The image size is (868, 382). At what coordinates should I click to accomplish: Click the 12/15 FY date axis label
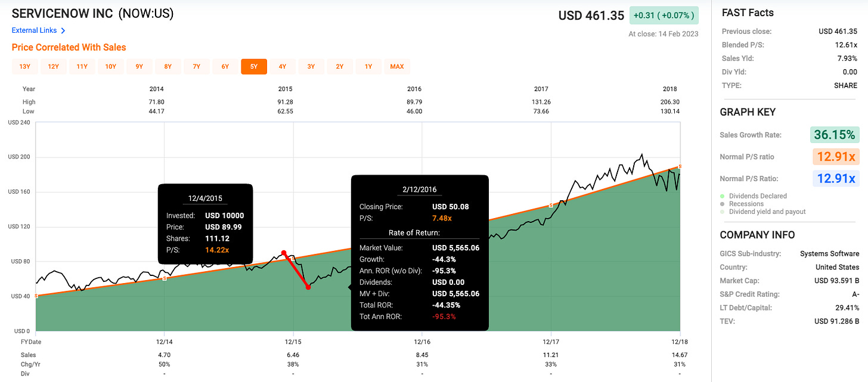click(293, 342)
